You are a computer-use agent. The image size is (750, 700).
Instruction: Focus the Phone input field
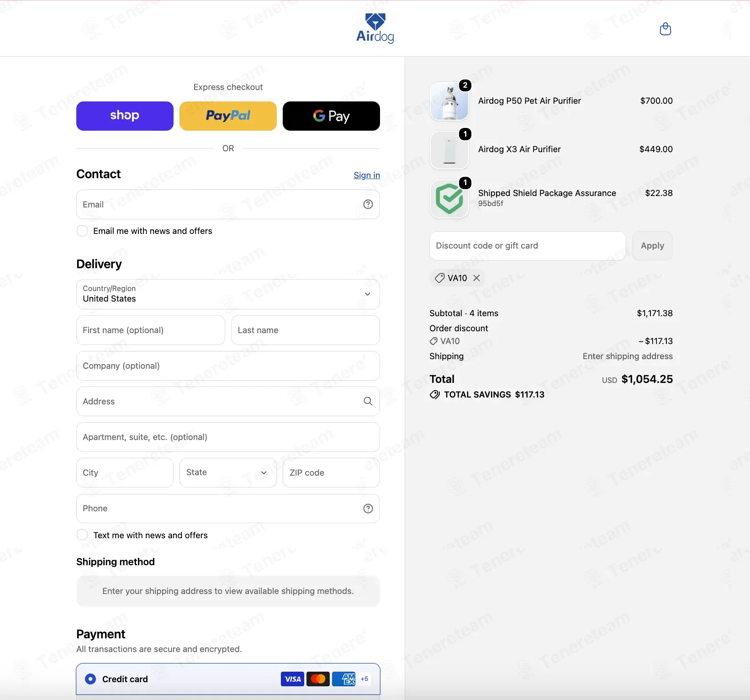coord(228,509)
